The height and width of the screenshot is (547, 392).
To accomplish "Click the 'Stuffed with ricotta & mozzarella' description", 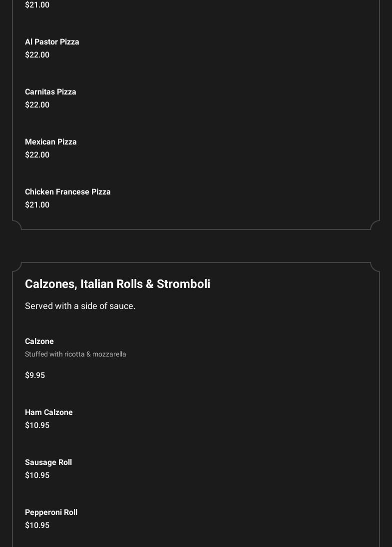I will 75,354.
